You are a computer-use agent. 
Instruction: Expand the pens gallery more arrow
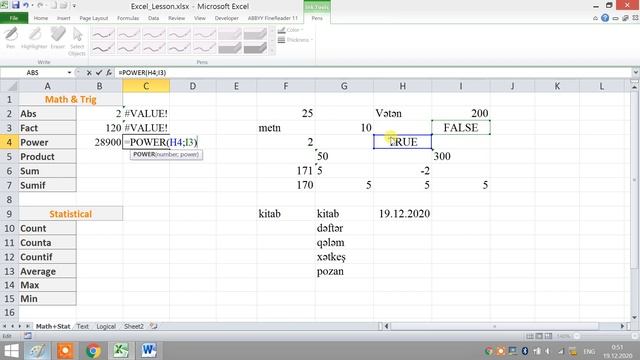pos(272,51)
